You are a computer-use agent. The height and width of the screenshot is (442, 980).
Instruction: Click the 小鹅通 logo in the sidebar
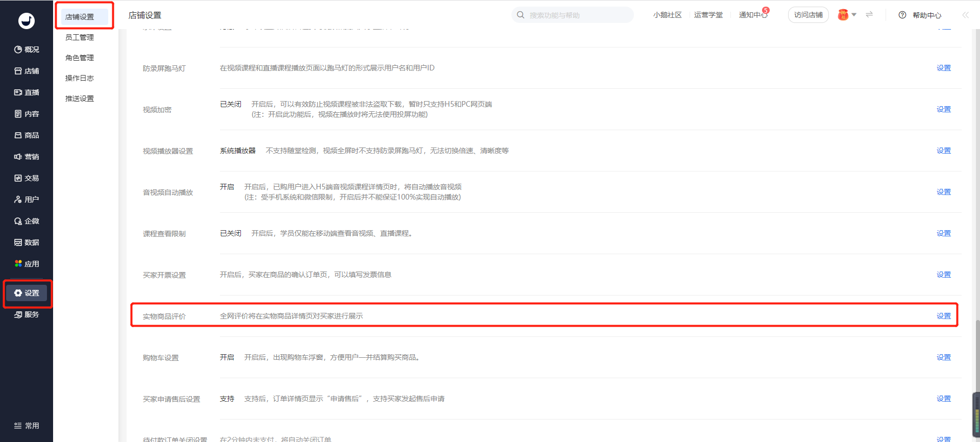(x=27, y=20)
